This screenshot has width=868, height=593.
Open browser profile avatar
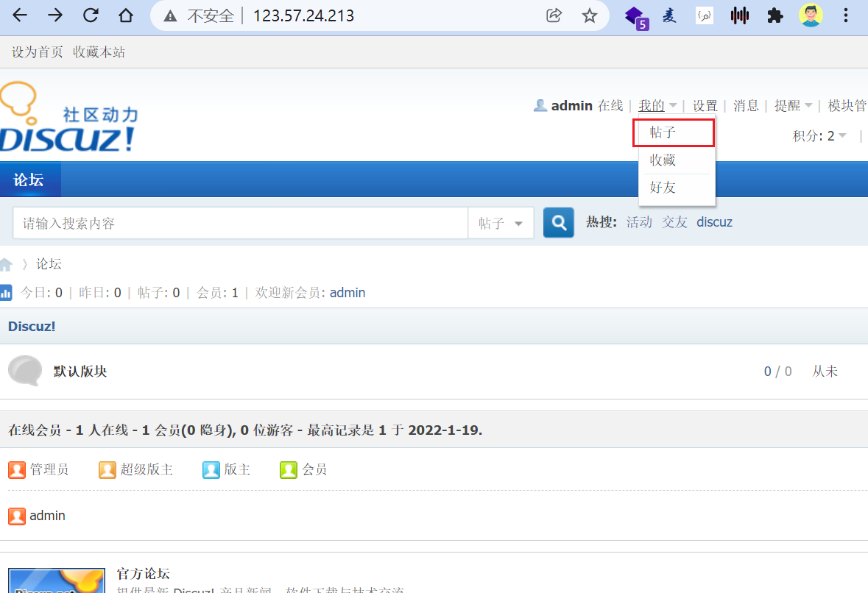click(x=811, y=15)
